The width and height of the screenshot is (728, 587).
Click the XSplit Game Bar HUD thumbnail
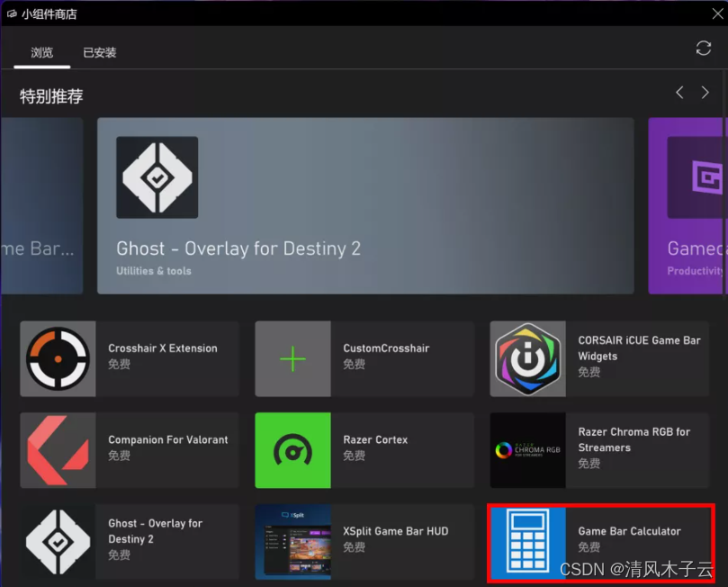pos(293,541)
